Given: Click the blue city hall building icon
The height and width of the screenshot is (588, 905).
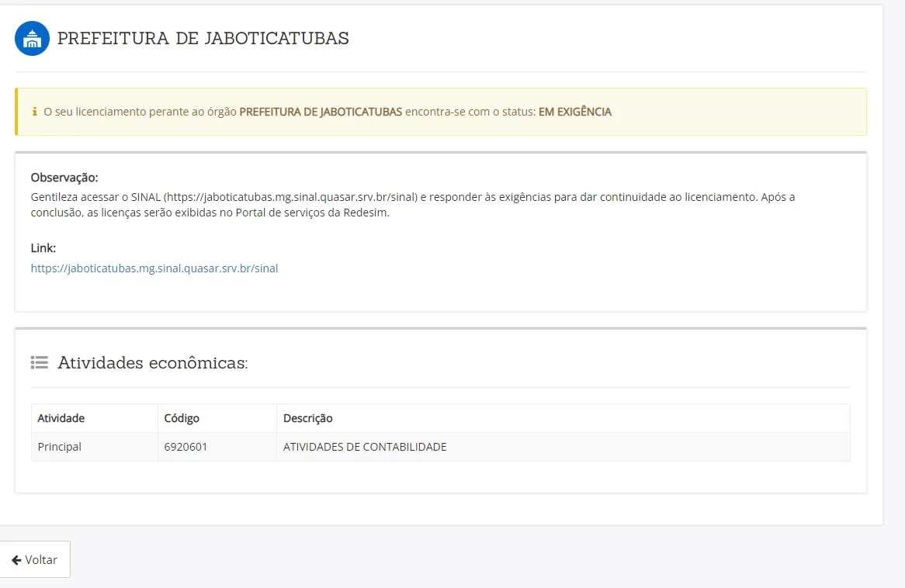Looking at the screenshot, I should point(33,39).
